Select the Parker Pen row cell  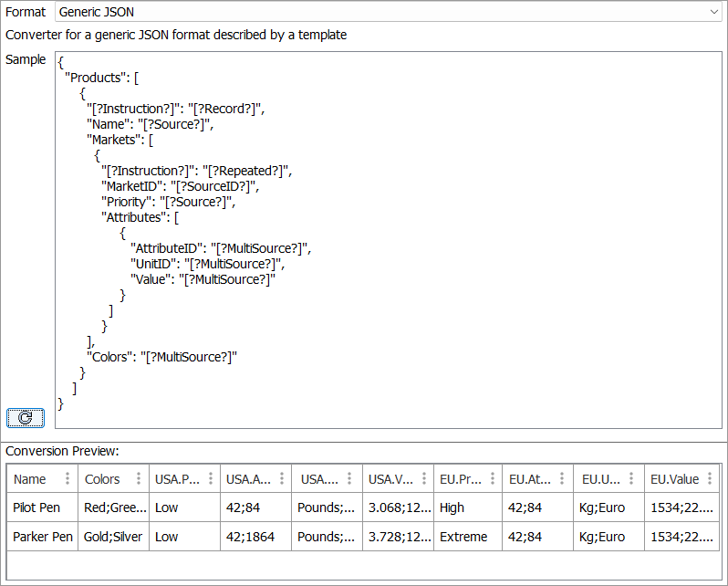coord(43,537)
